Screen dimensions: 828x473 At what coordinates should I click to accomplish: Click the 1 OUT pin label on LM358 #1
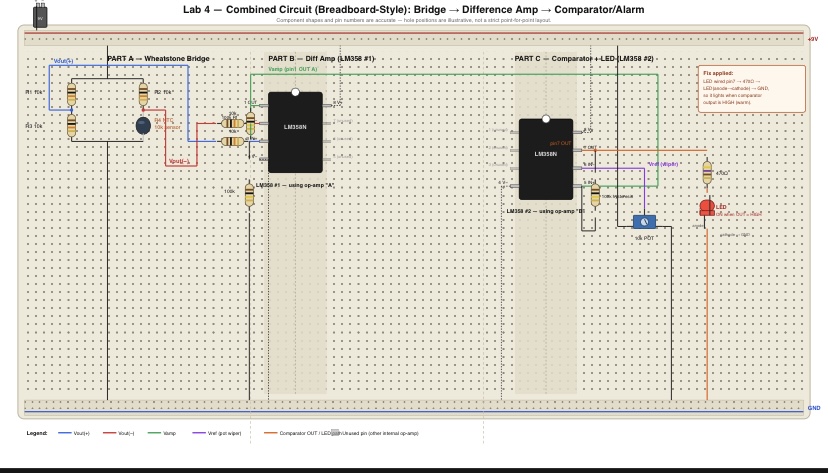251,102
